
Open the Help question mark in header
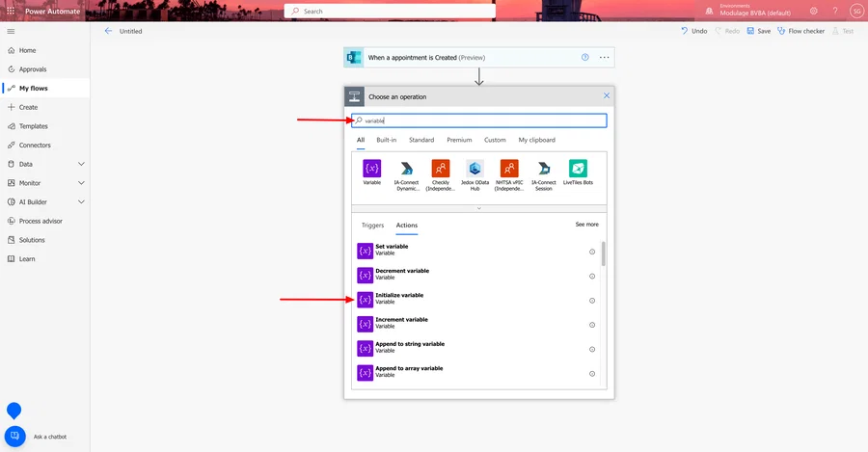coord(835,11)
